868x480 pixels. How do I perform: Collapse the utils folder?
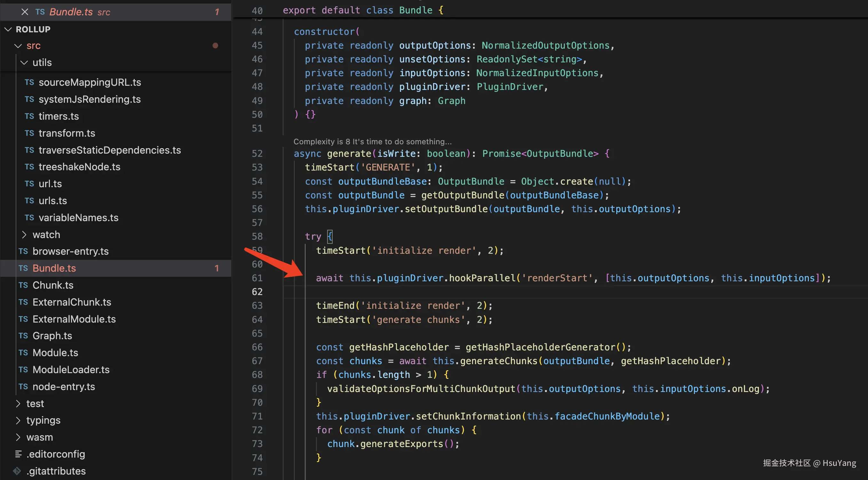(24, 63)
